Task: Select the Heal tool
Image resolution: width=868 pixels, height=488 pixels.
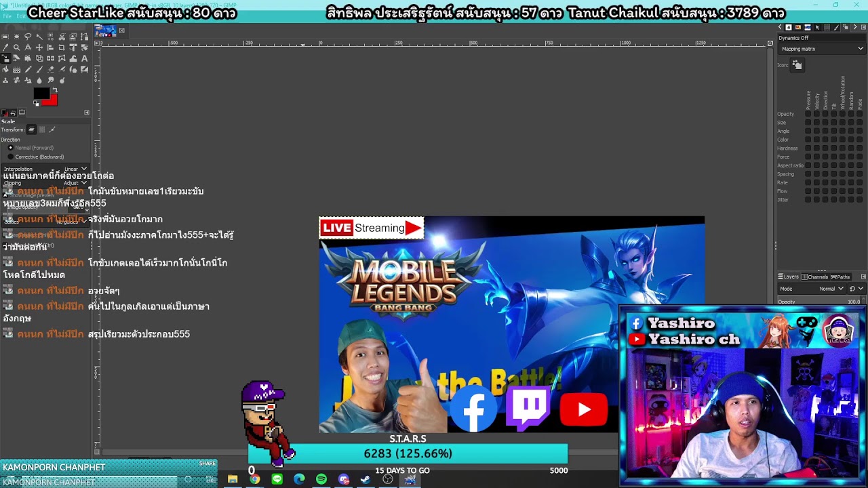Action: tap(16, 80)
